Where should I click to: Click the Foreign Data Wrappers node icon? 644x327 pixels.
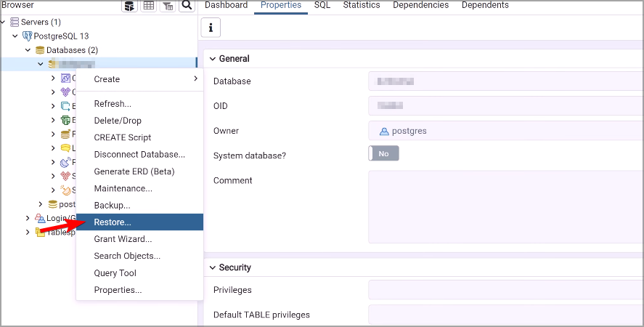(65, 134)
